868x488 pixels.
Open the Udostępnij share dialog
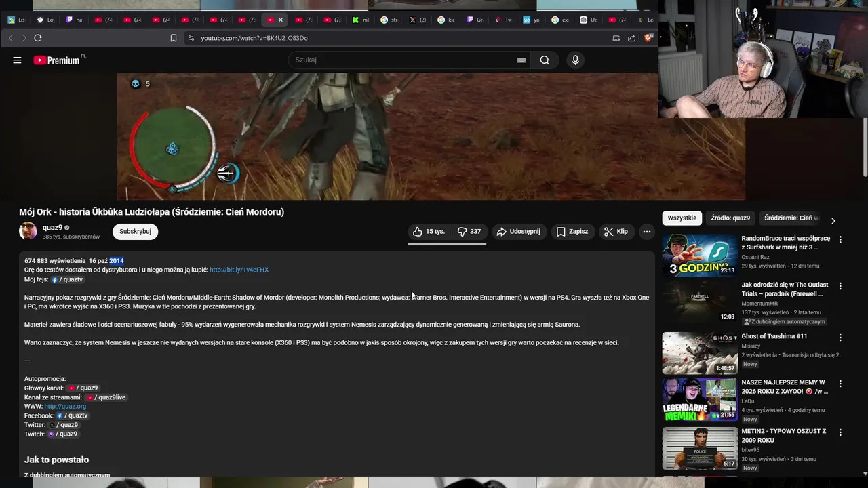(x=519, y=232)
